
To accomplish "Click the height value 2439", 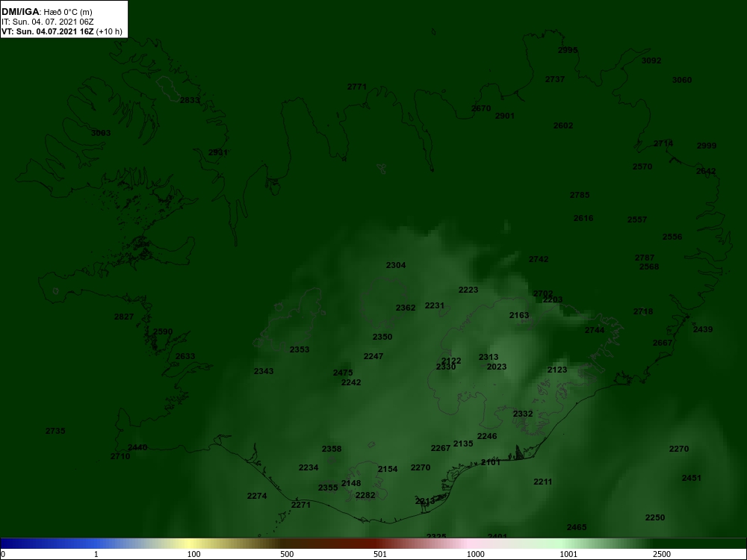I will click(x=703, y=329).
